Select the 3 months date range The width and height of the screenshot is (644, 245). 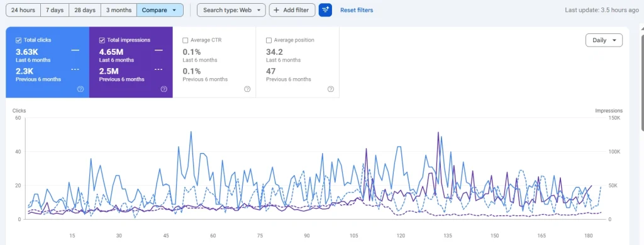click(119, 10)
